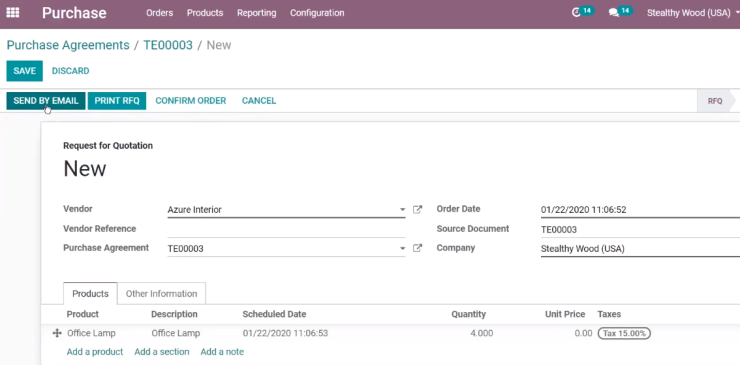This screenshot has width=740, height=365.
Task: Select the Office Lamp product cell
Action: pyautogui.click(x=91, y=333)
